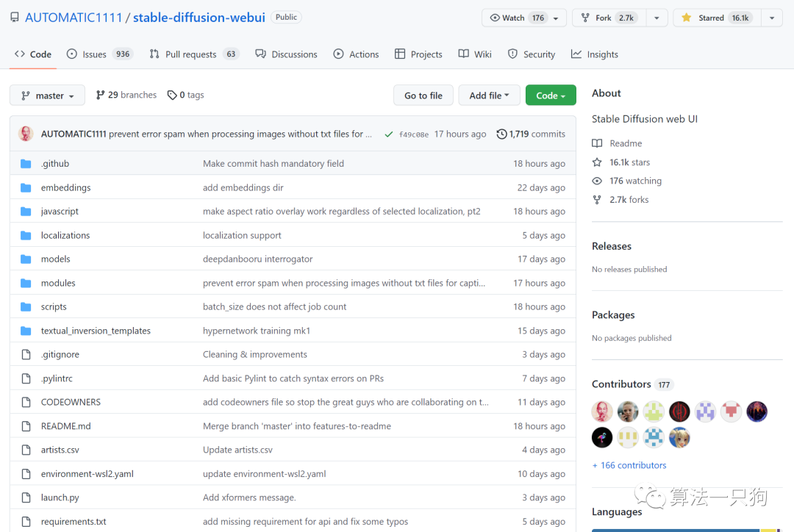
Task: Open commit 'deepdanbooru interrogator'
Action: (x=258, y=259)
